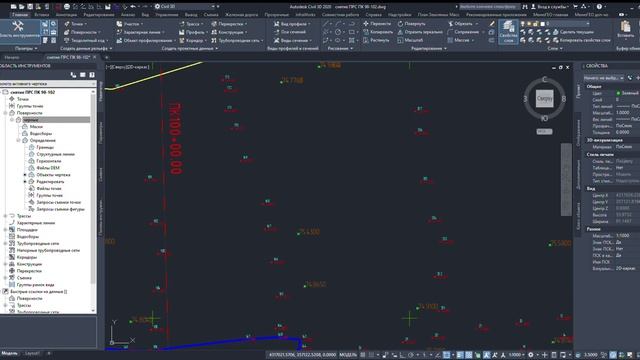Click the Вход в службы sign-in button

[x=549, y=7]
